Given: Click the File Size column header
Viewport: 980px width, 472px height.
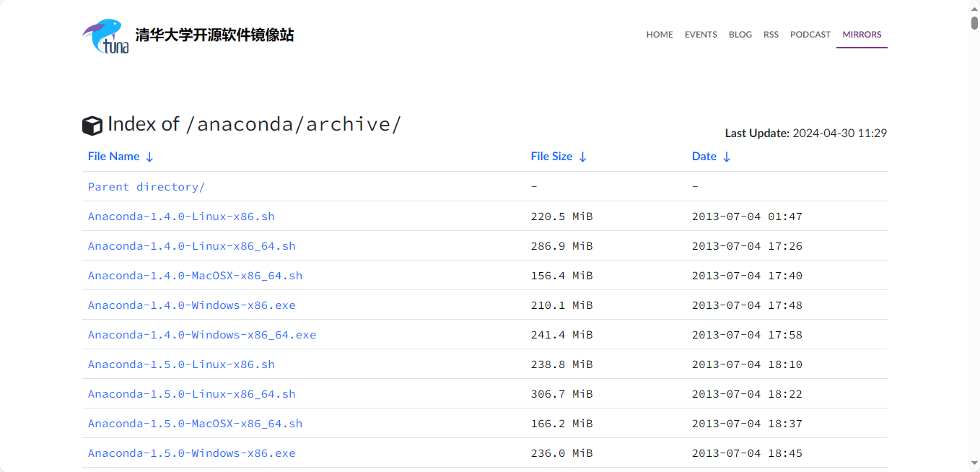Looking at the screenshot, I should point(551,157).
